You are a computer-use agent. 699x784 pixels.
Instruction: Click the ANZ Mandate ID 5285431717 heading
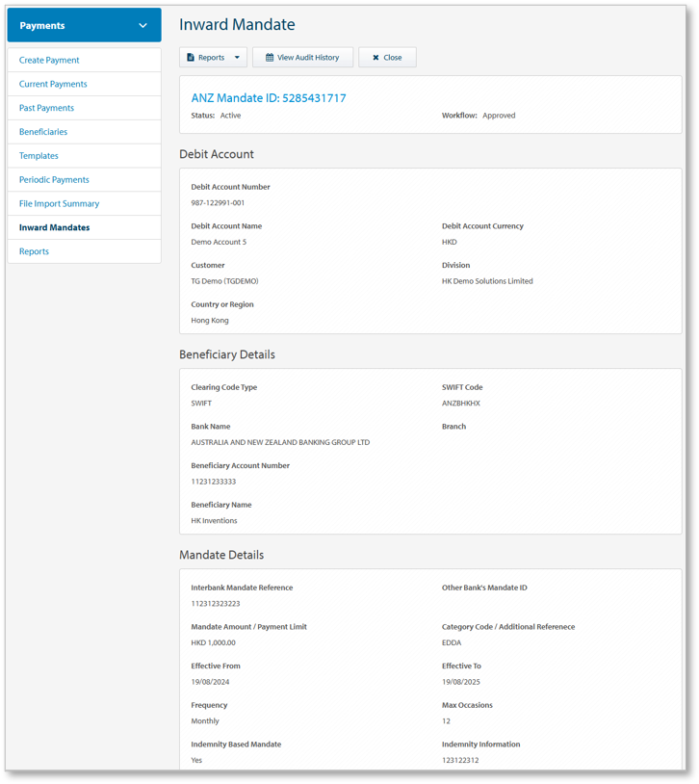269,98
